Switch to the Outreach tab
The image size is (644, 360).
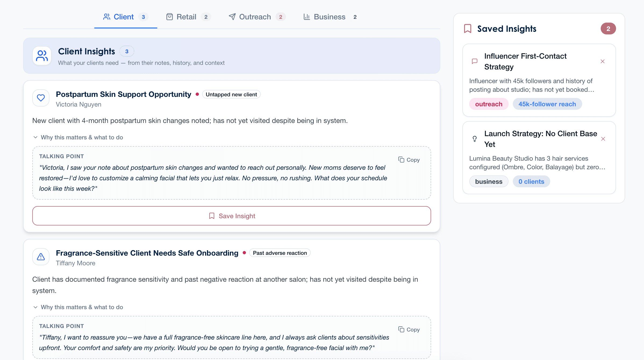pos(257,17)
